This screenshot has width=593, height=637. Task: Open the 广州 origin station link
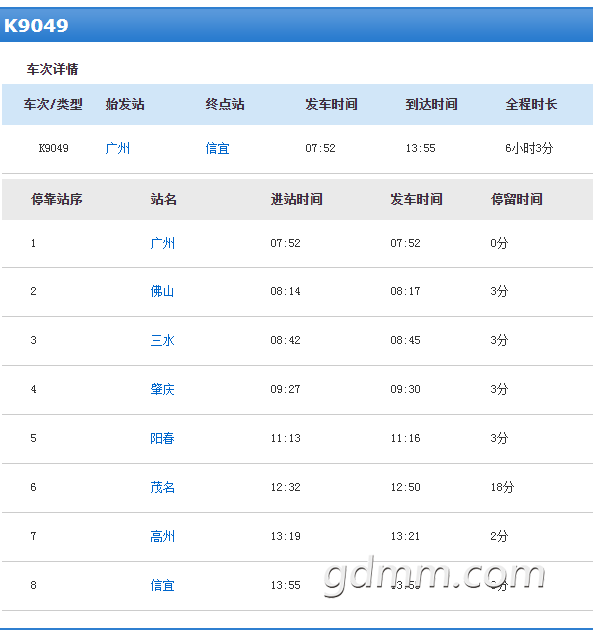pos(117,148)
